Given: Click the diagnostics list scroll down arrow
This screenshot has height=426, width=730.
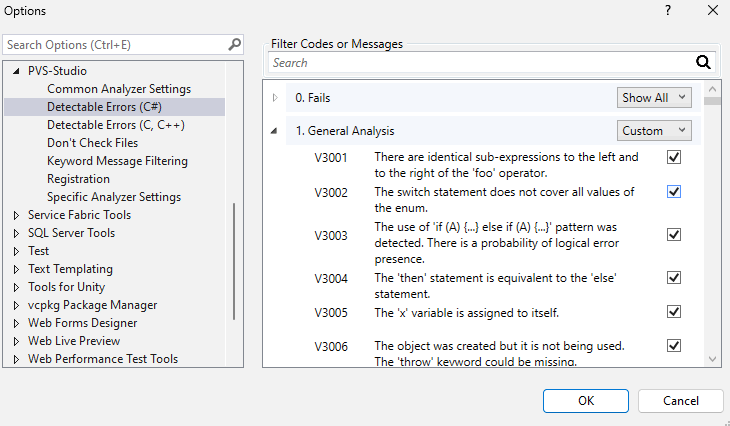Looking at the screenshot, I should [x=712, y=359].
